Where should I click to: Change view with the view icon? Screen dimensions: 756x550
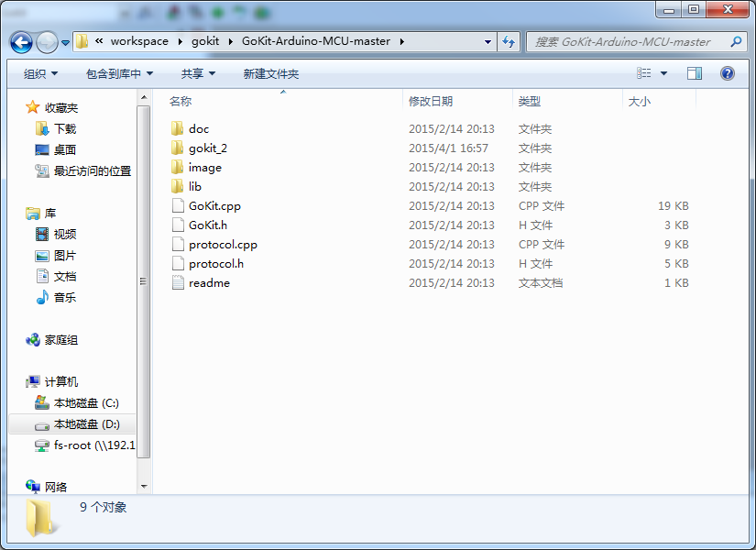pyautogui.click(x=643, y=73)
